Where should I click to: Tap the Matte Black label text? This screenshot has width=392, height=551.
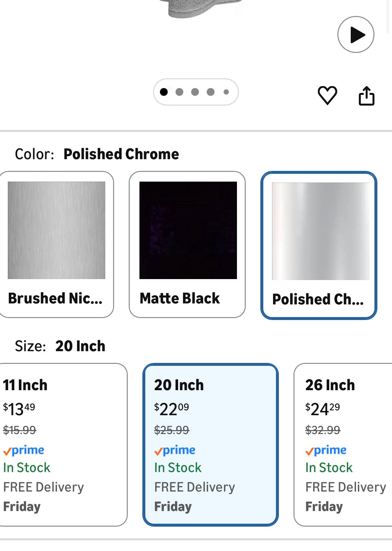pos(180,298)
